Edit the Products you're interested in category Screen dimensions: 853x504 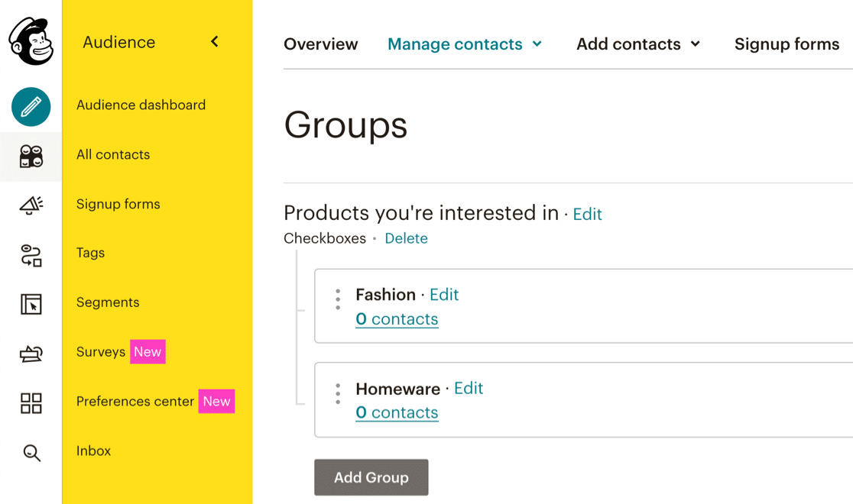(x=588, y=215)
